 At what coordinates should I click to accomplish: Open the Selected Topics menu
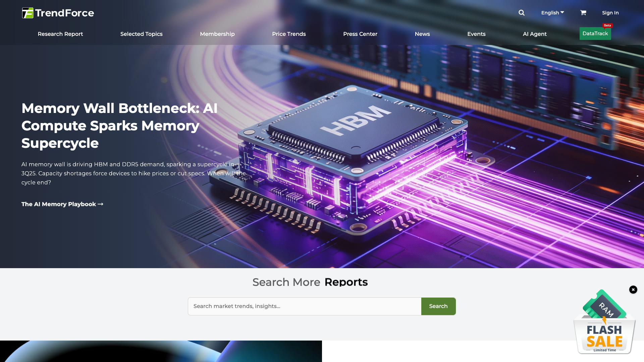tap(141, 34)
